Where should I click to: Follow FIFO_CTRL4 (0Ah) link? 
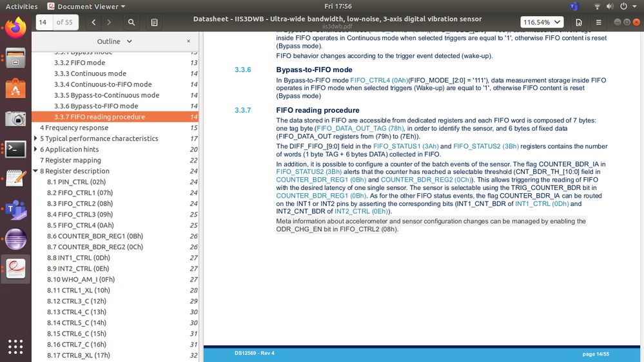click(x=378, y=81)
